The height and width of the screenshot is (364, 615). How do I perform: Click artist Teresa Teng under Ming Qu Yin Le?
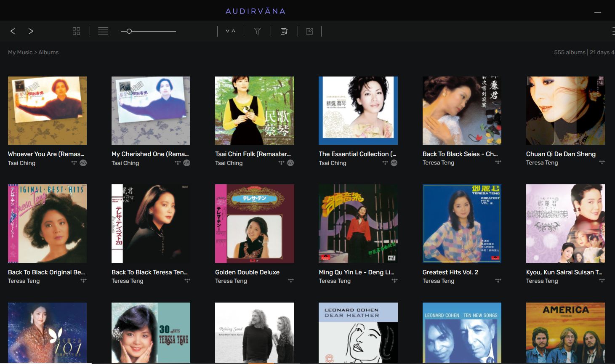[x=334, y=281]
